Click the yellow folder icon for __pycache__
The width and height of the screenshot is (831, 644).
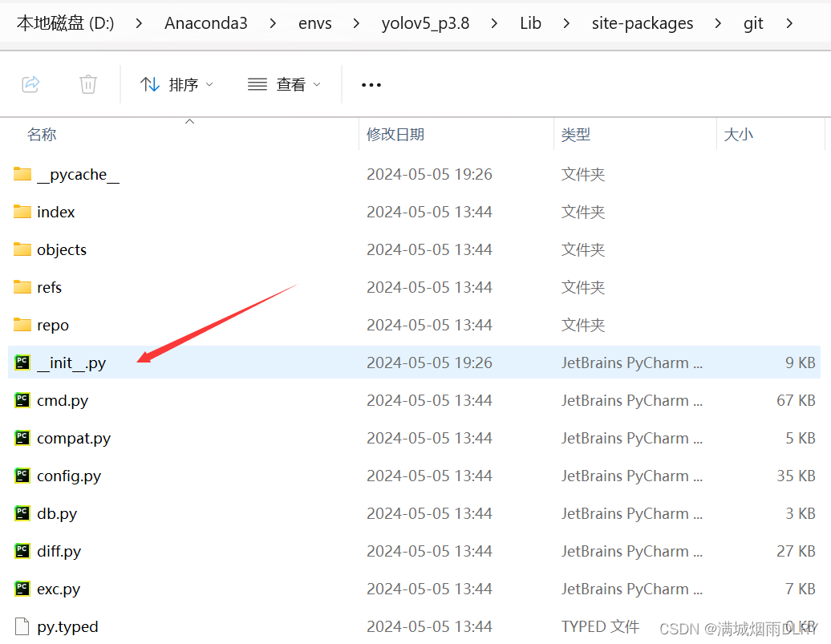click(22, 173)
